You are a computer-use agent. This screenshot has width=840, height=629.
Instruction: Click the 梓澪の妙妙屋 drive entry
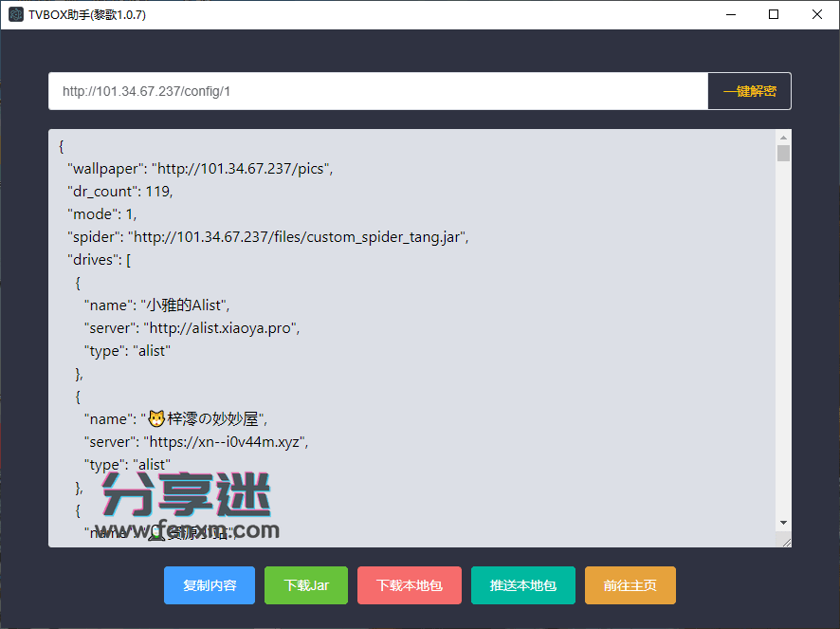(x=207, y=418)
